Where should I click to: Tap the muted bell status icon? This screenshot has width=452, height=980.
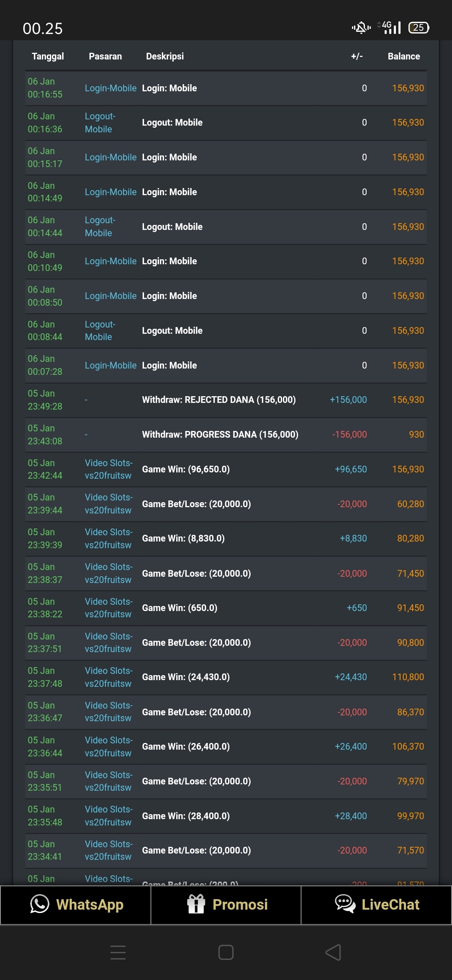pyautogui.click(x=361, y=28)
